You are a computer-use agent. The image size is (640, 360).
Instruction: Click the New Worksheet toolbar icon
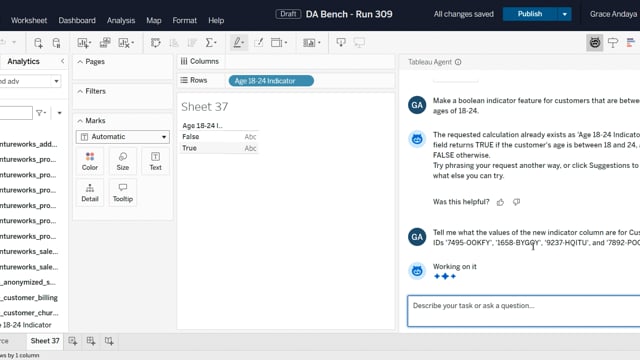[83, 43]
